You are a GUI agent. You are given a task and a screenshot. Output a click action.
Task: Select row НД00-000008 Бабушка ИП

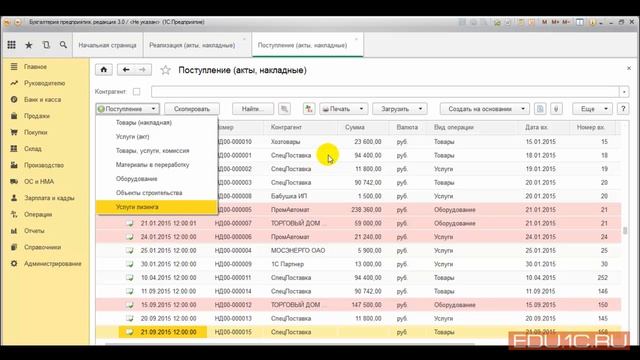click(x=419, y=196)
